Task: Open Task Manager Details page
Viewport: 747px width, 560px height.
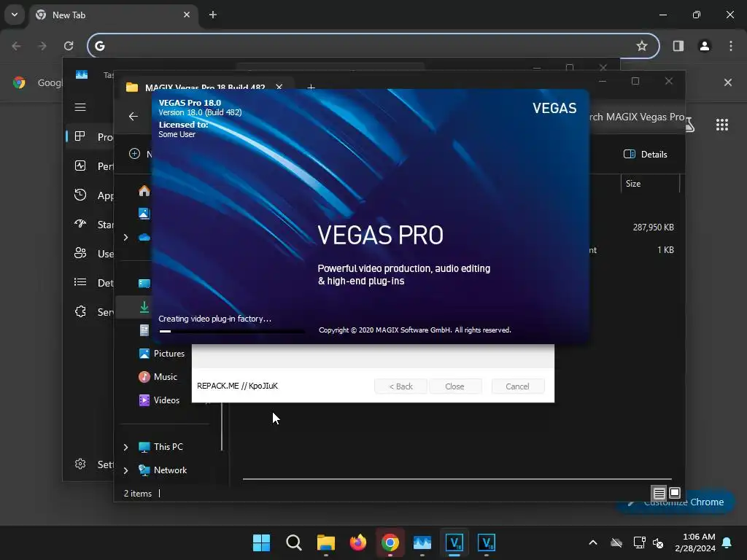Action: (x=90, y=282)
